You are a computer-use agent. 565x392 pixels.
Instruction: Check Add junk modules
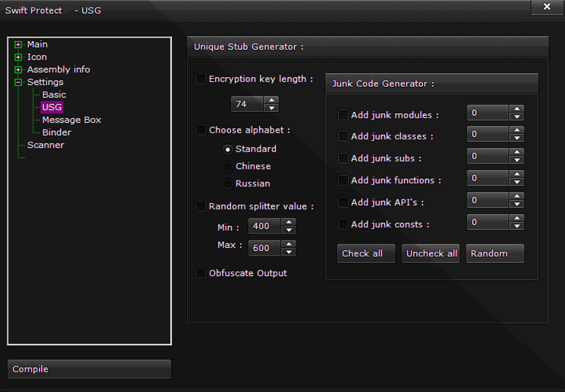(343, 115)
